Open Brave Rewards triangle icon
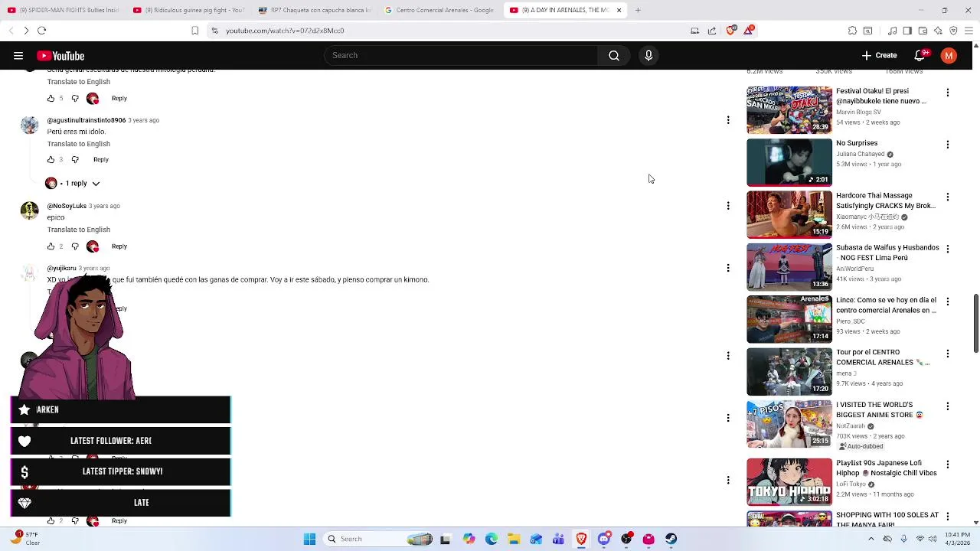Screen dimensions: 980x551 749,31
